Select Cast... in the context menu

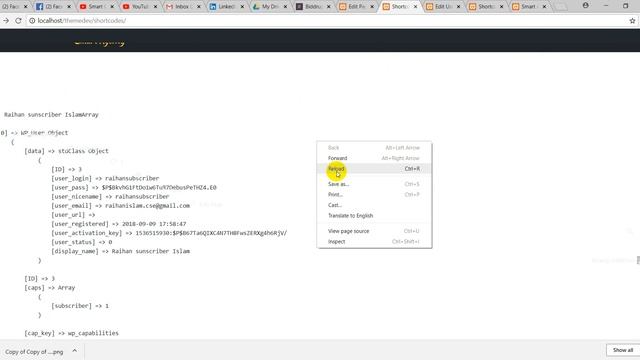click(374, 205)
